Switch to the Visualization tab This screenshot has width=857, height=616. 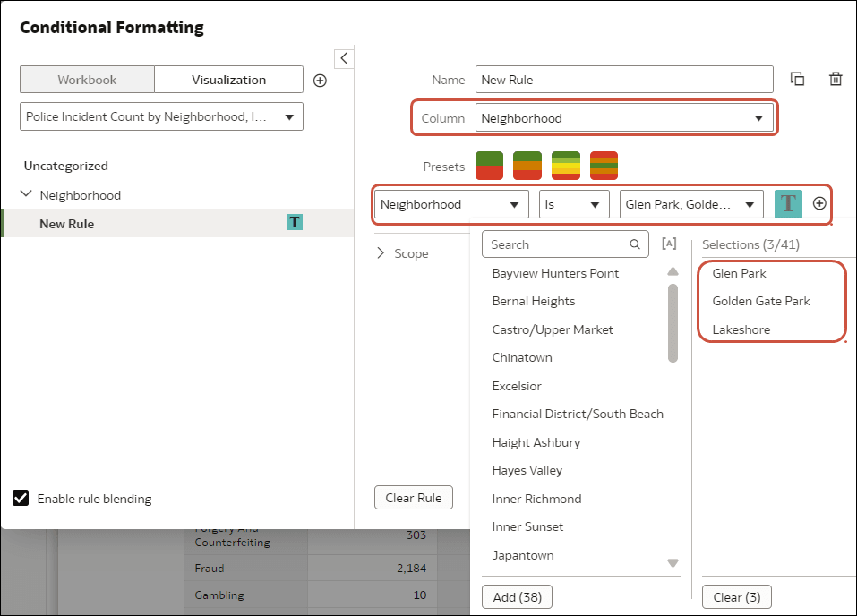[x=228, y=79]
